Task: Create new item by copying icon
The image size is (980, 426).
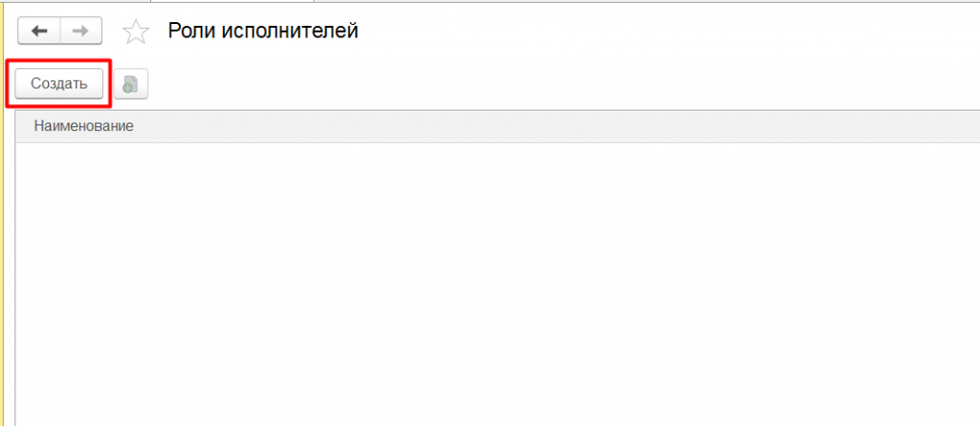Action: (x=130, y=84)
